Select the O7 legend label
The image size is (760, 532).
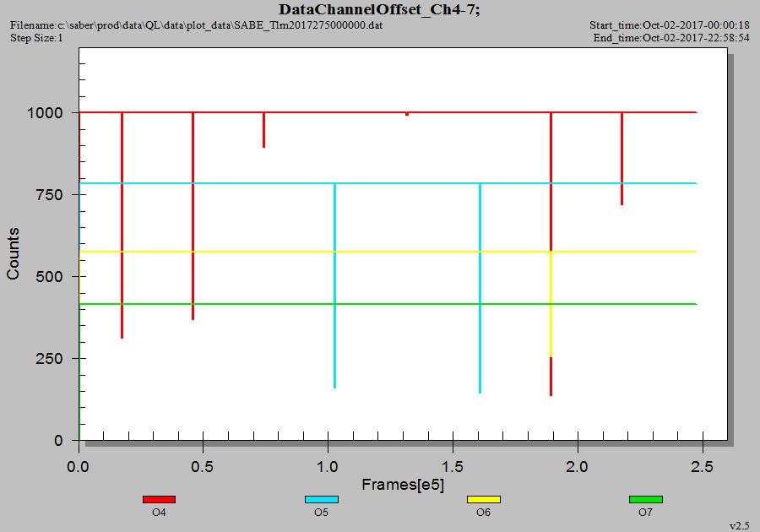pyautogui.click(x=646, y=513)
